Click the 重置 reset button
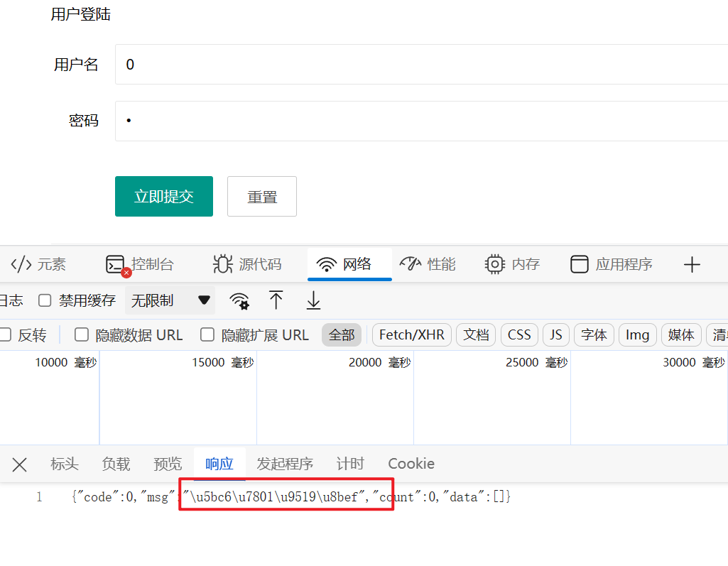The image size is (728, 566). click(x=262, y=197)
